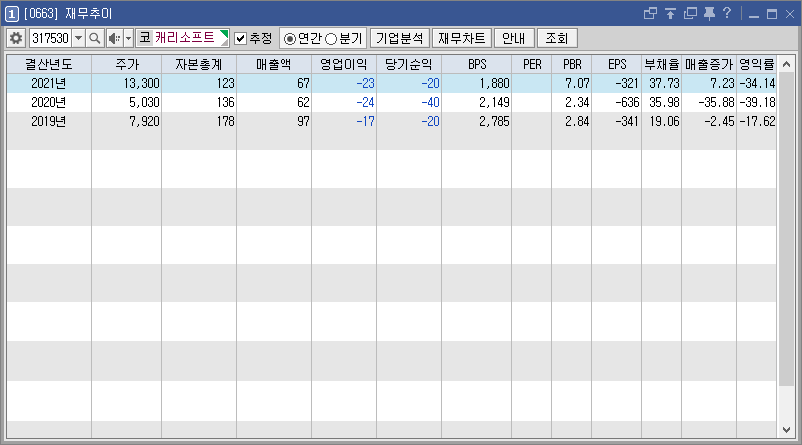This screenshot has width=802, height=445.
Task: Toggle the 추정 checkbox
Action: click(x=240, y=38)
